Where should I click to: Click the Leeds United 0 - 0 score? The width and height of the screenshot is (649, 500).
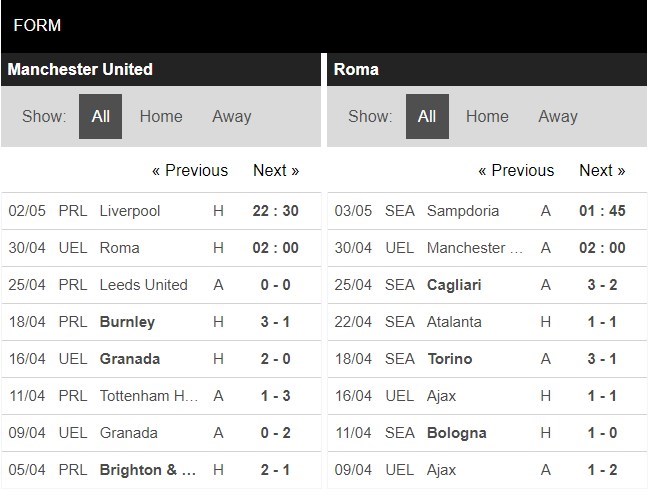pos(276,285)
